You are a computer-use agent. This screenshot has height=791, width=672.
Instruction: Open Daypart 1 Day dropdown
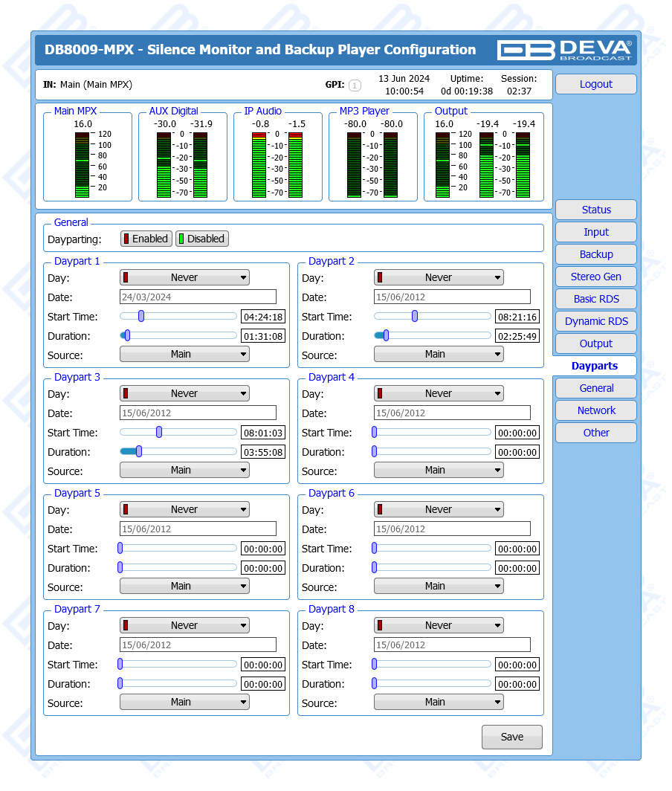point(184,277)
